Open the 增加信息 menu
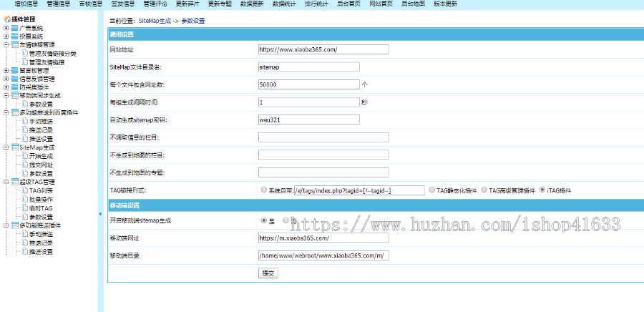Image resolution: width=644 pixels, height=312 pixels. [26, 4]
